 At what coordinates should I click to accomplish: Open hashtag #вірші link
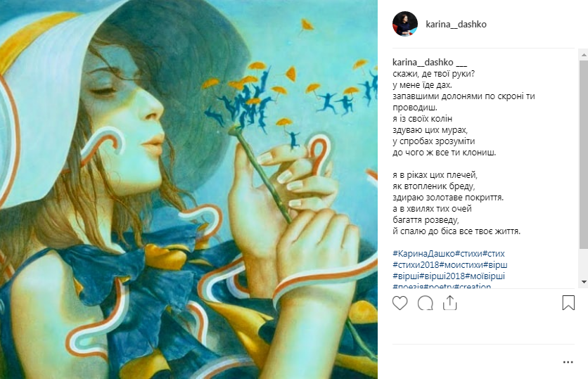[x=406, y=276]
